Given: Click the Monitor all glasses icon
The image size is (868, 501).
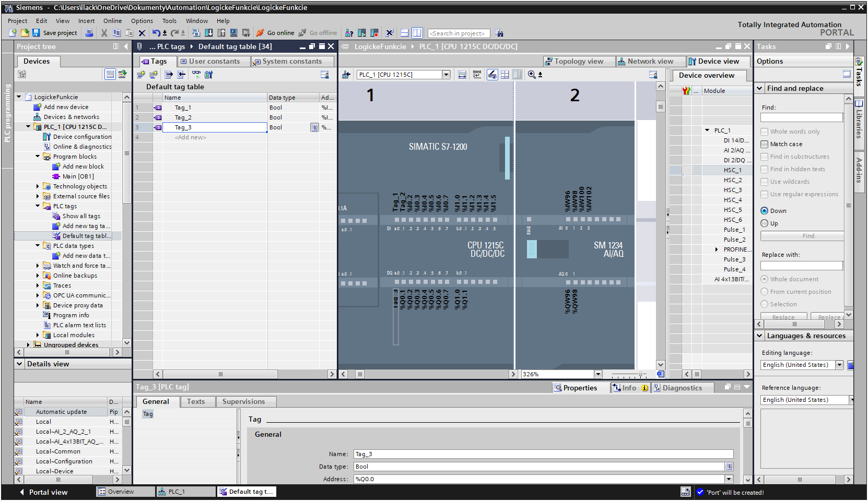Looking at the screenshot, I should (196, 75).
